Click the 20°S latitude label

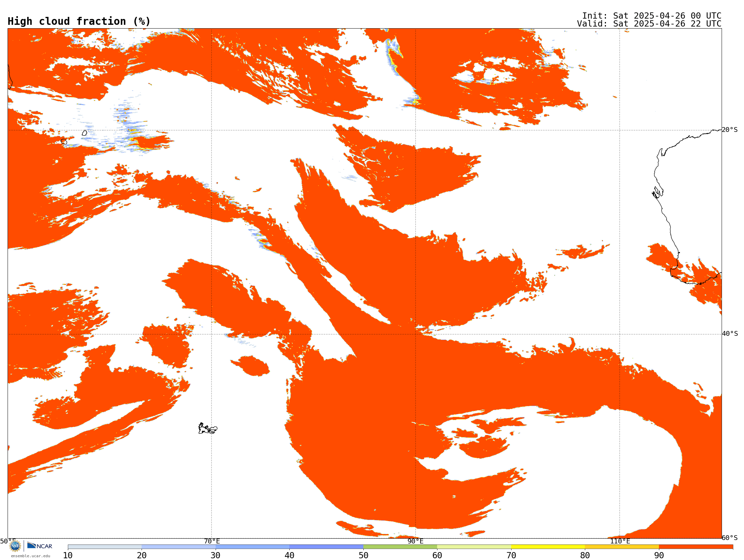click(730, 130)
